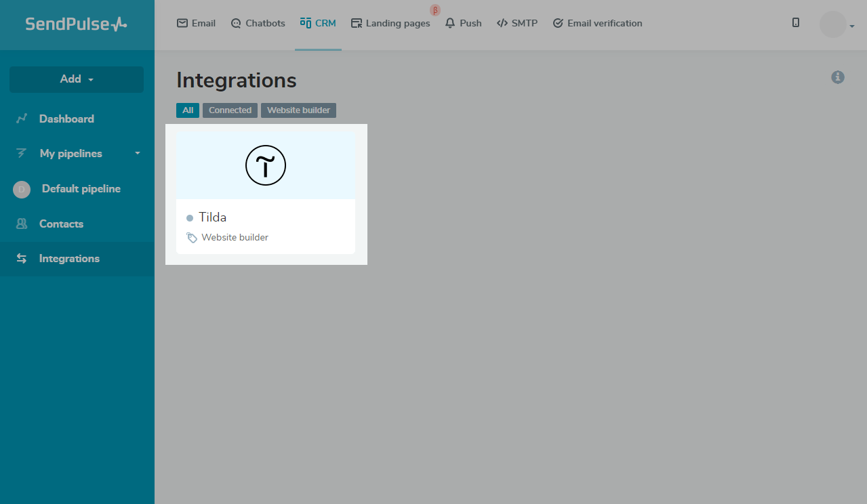The height and width of the screenshot is (504, 867).
Task: Select Integrations in the sidebar
Action: (69, 259)
